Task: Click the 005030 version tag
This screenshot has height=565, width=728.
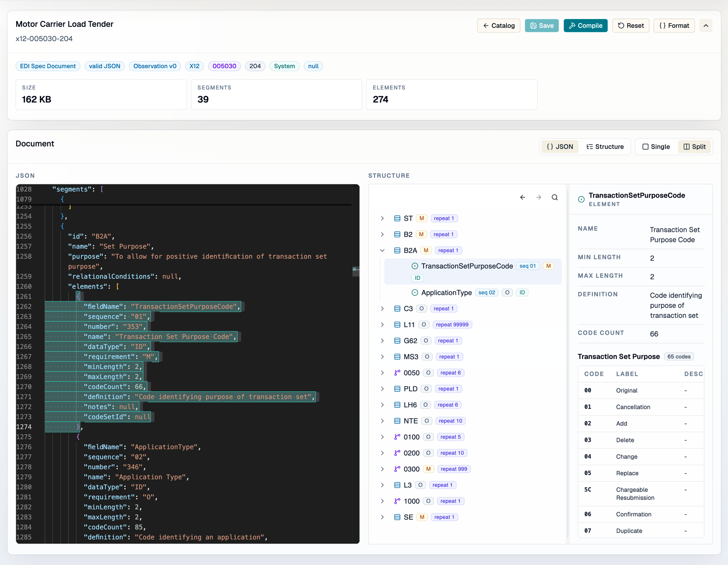Action: click(224, 66)
